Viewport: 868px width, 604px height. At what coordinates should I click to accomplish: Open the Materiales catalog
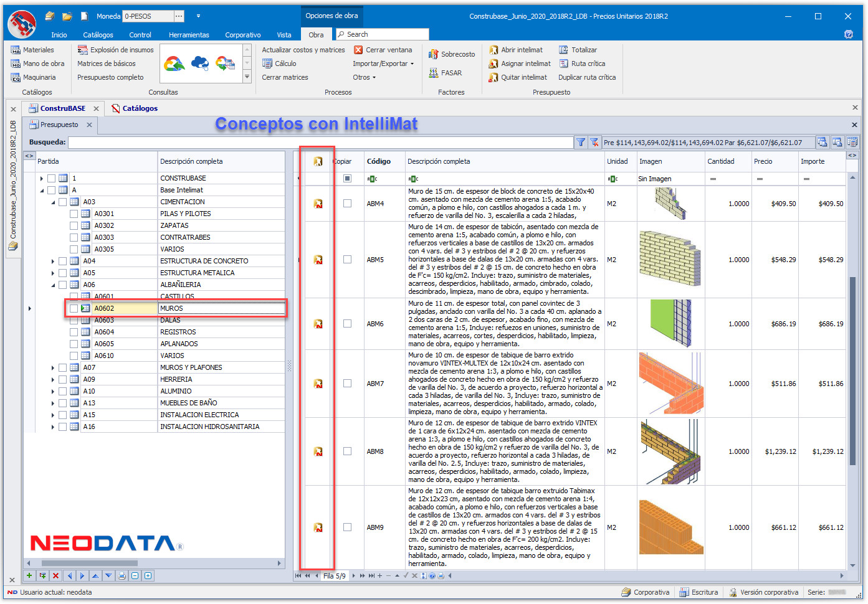click(32, 50)
